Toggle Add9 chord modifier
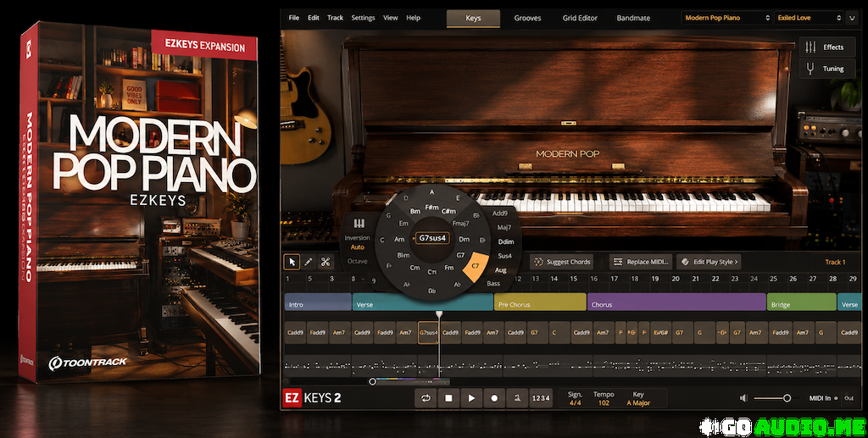Image resolution: width=868 pixels, height=438 pixels. (x=500, y=213)
